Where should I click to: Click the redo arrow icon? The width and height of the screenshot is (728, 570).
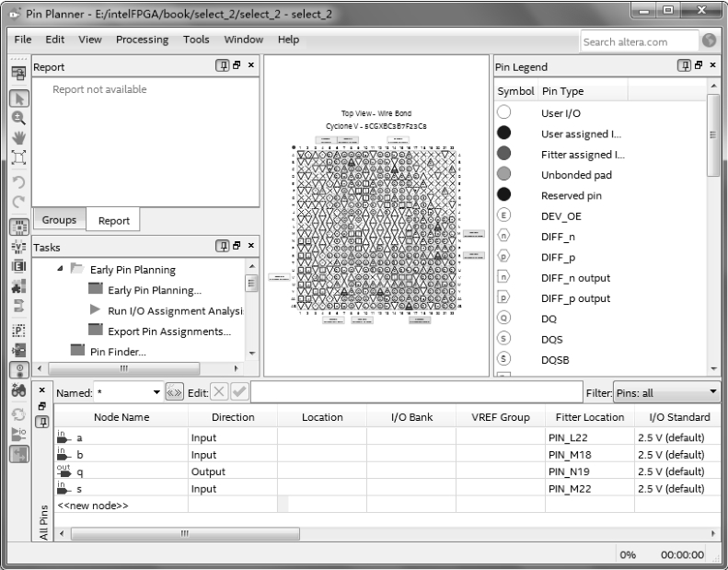pos(18,202)
